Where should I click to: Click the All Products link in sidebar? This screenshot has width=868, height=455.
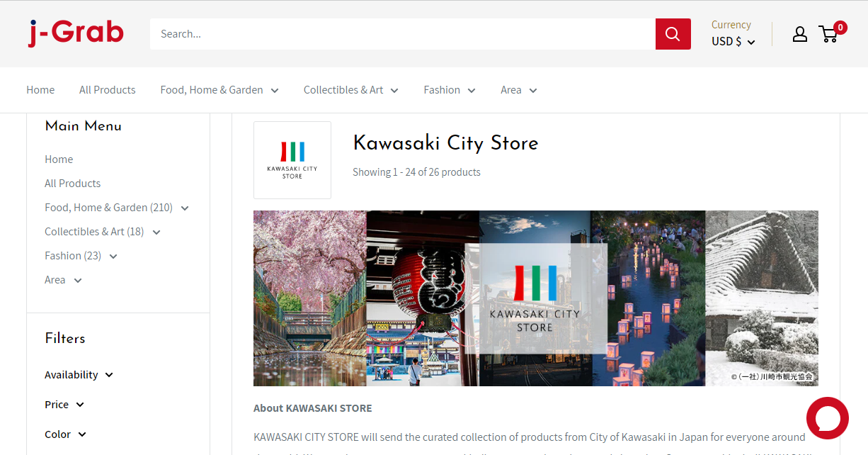click(72, 183)
